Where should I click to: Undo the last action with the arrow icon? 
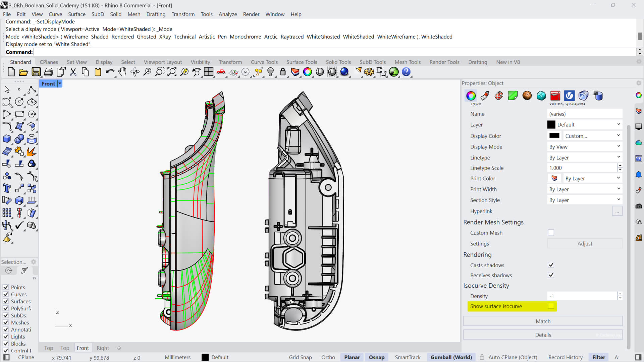point(110,72)
